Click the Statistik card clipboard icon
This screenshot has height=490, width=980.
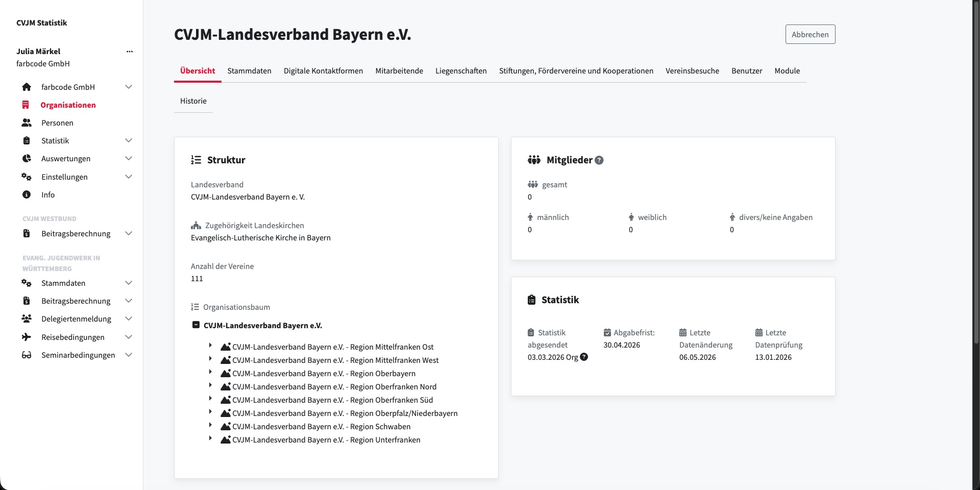tap(532, 300)
